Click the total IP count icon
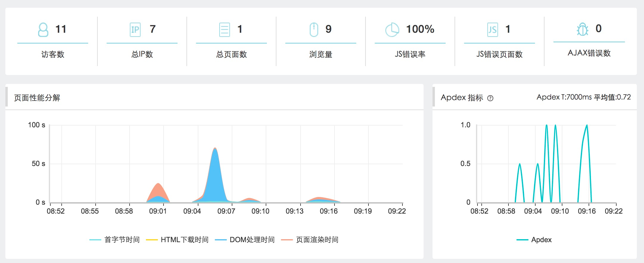The height and width of the screenshot is (263, 644). 135,30
